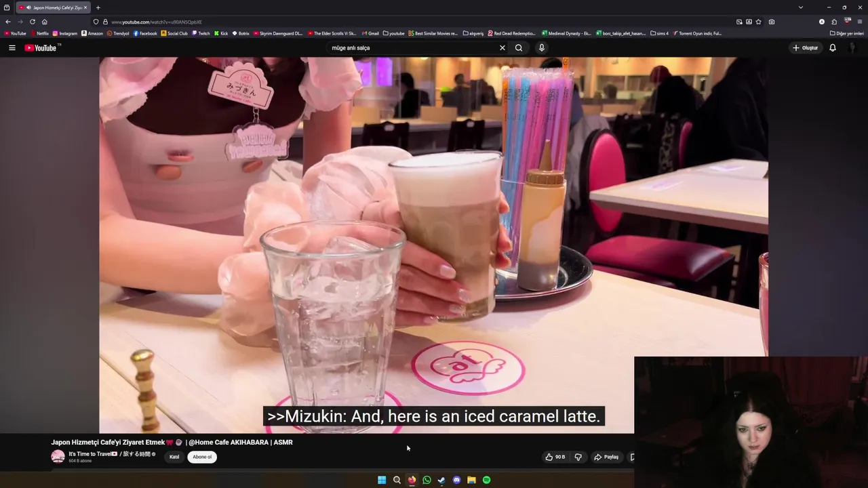Viewport: 868px width, 488px height.
Task: Open the tracking protection shield icon
Action: click(96, 22)
